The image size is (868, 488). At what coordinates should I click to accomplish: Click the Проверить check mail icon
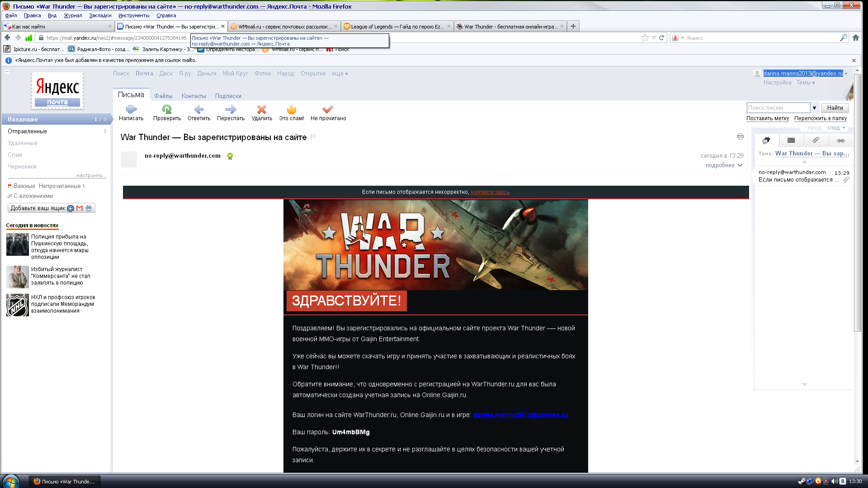(167, 109)
